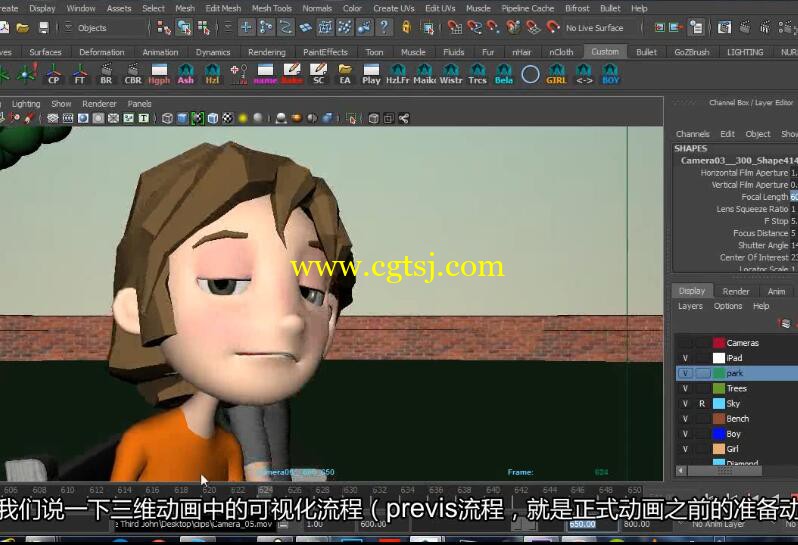Toggle visibility of Sky layer
This screenshot has height=545, width=798.
pos(685,404)
